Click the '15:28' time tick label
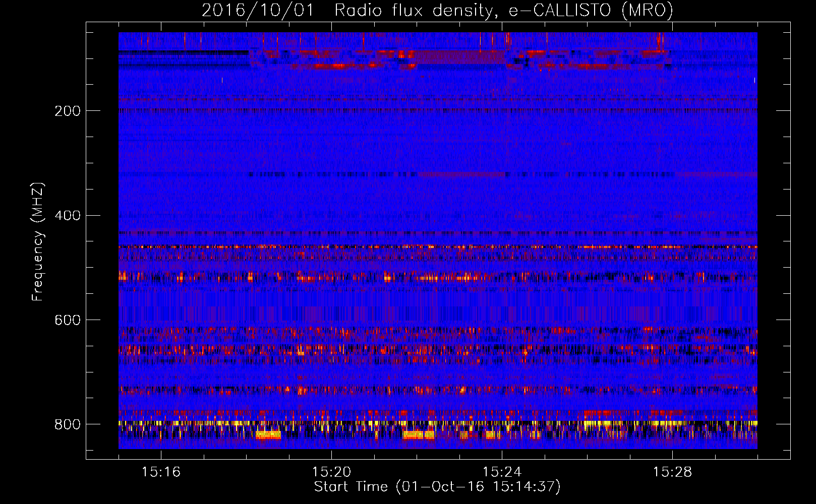Image resolution: width=816 pixels, height=504 pixels. (x=672, y=472)
